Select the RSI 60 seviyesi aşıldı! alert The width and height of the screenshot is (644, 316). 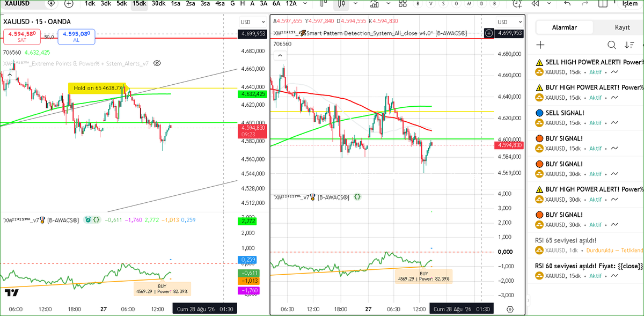589,271
